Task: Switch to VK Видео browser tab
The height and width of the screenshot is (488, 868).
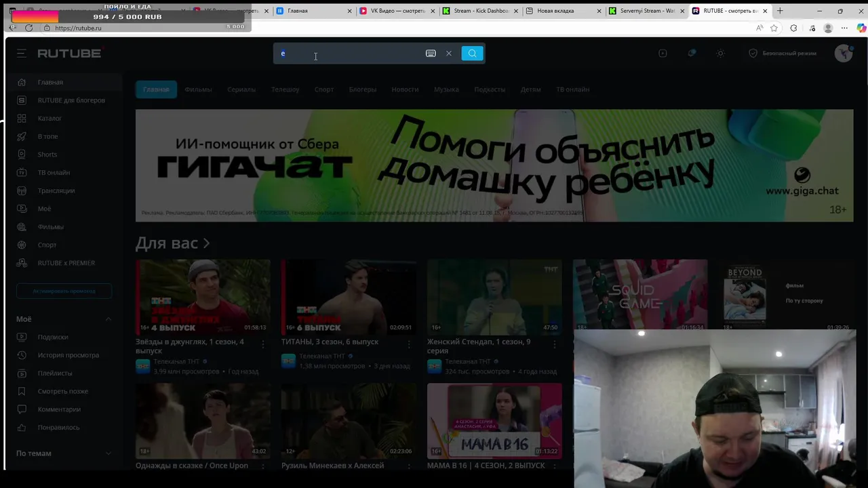Action: coord(397,11)
